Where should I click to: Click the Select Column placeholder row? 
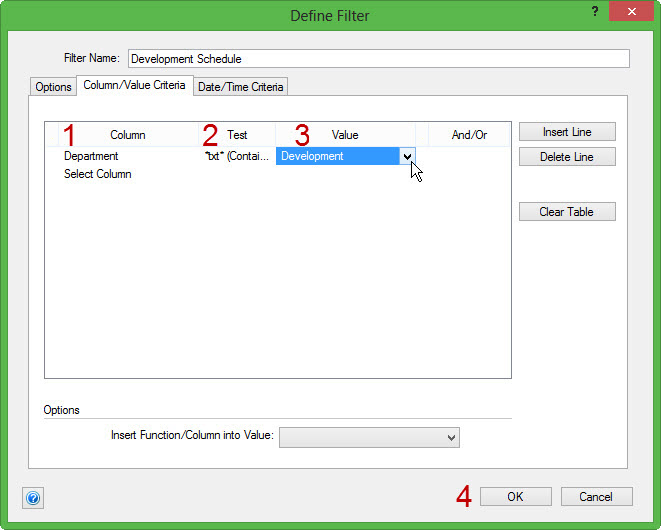98,174
